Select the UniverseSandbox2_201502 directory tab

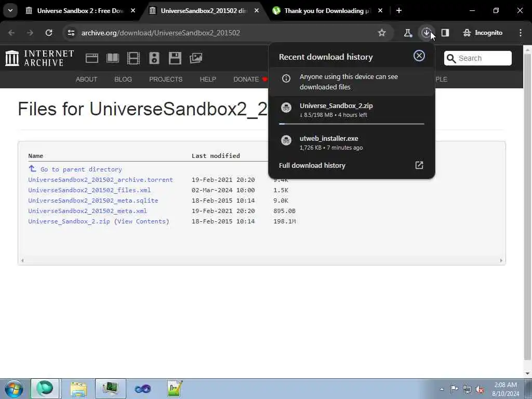(204, 10)
